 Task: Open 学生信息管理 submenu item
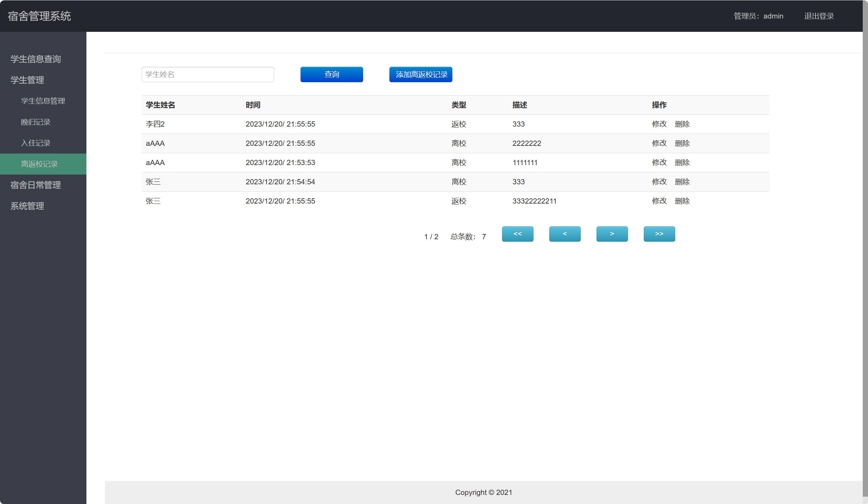(43, 101)
